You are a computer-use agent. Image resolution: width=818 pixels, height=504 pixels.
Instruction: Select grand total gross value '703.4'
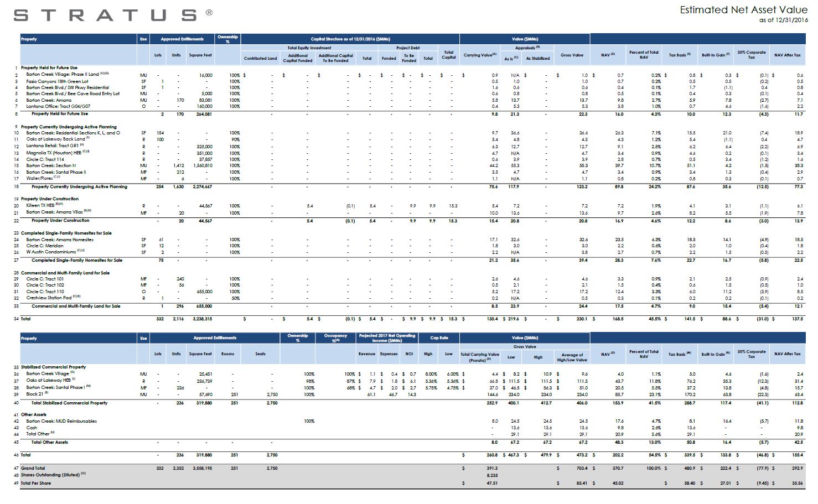(582, 468)
